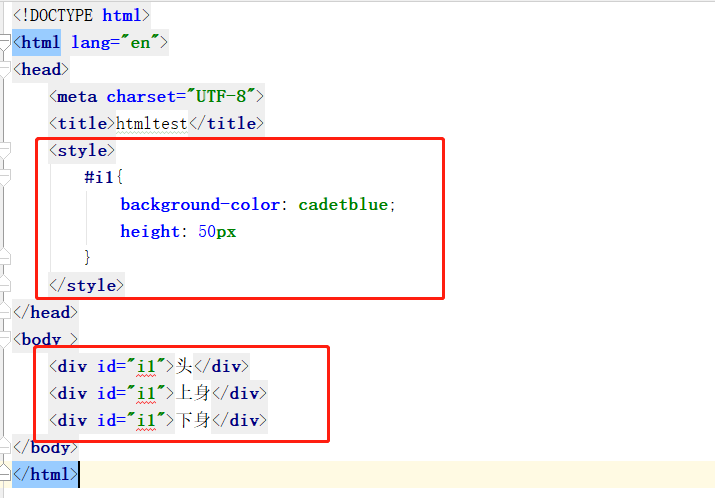
Task: Click the 上身 text inside second div
Action: 193,393
